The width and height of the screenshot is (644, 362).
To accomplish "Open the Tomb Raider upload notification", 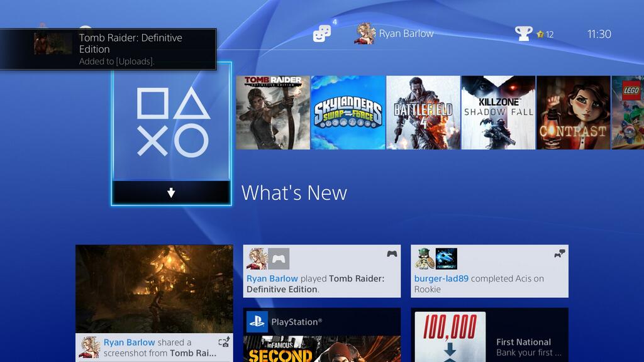I will [x=108, y=49].
